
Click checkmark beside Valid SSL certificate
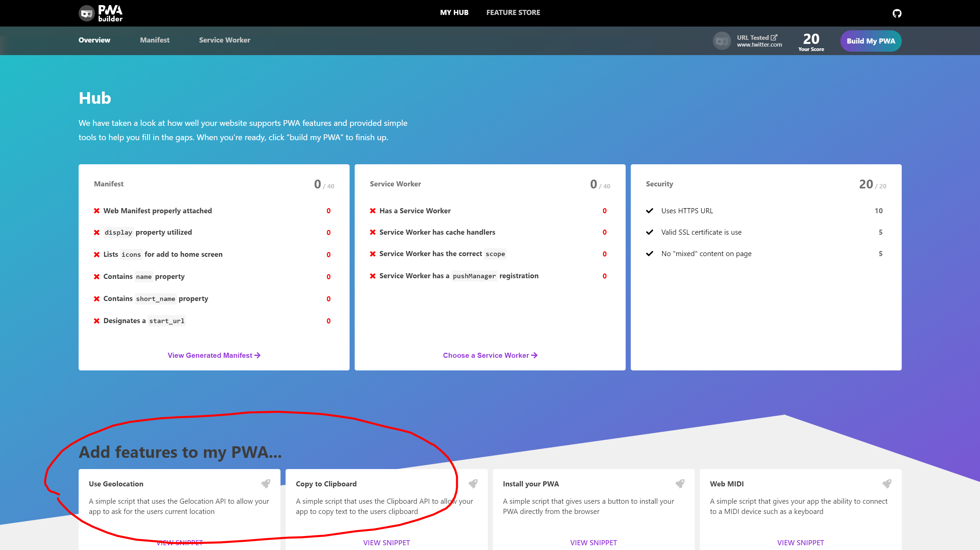click(650, 232)
